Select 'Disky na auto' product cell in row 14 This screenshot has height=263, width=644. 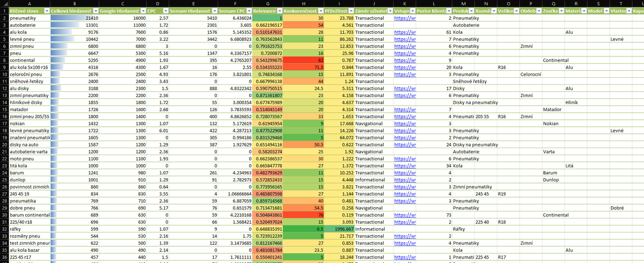pos(463,103)
